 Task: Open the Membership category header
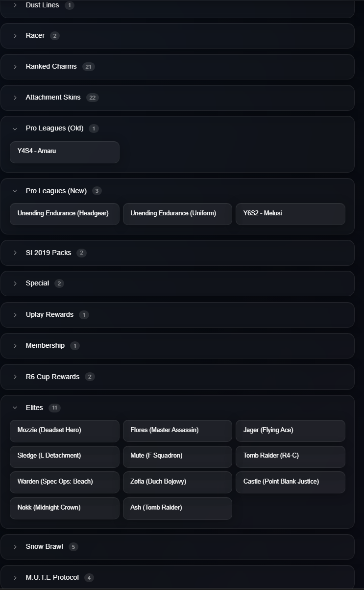point(45,346)
